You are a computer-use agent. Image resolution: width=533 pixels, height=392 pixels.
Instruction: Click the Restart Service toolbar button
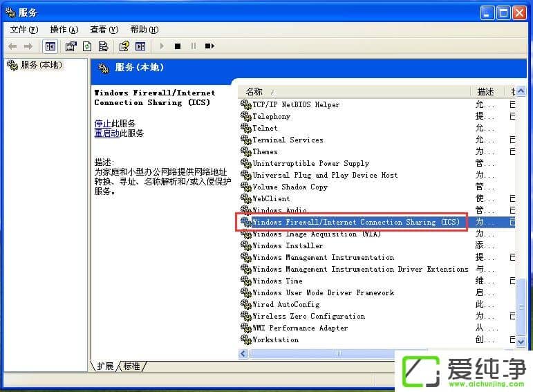pos(209,46)
